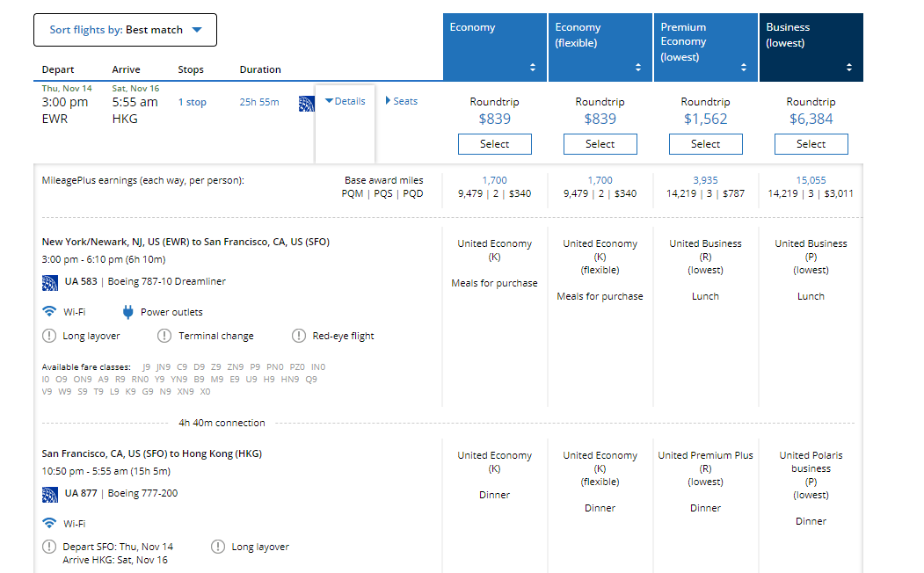Click 1,700 base miles under Economy
924x573 pixels.
[494, 180]
